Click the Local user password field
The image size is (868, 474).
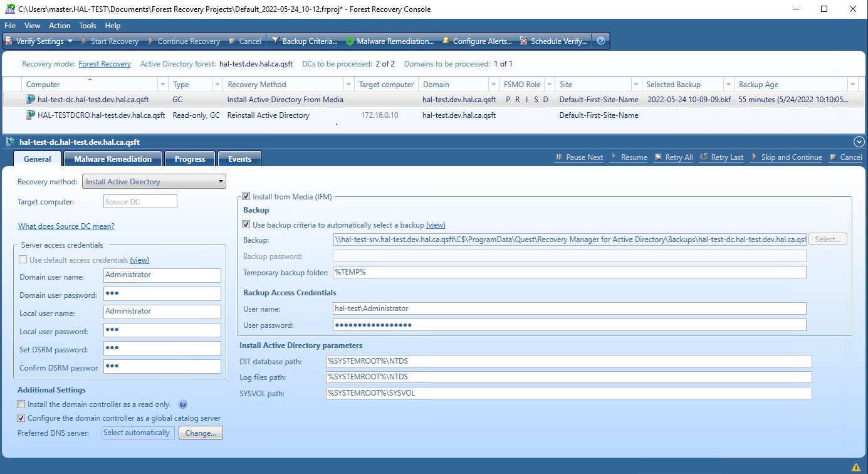[x=162, y=330]
